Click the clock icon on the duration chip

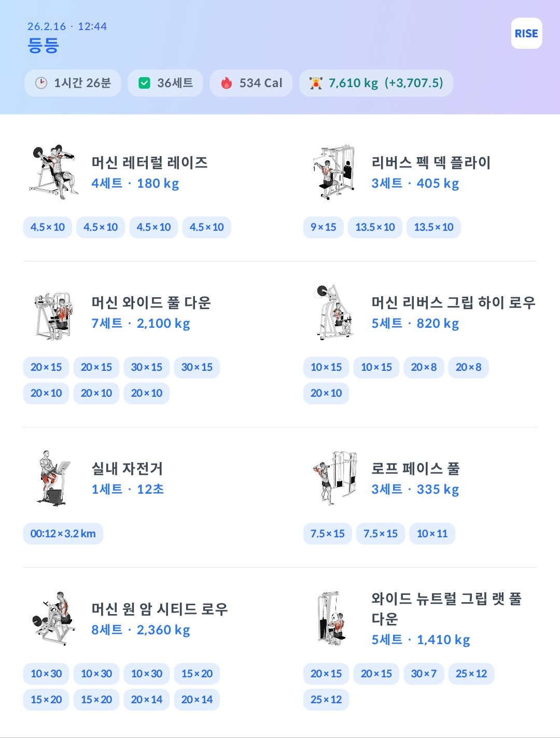click(40, 82)
